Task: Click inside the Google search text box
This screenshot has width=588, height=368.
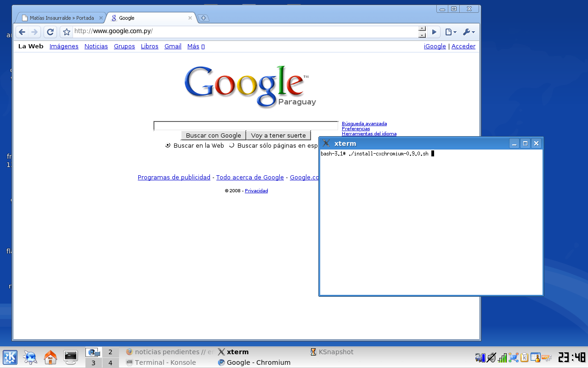Action: 245,126
